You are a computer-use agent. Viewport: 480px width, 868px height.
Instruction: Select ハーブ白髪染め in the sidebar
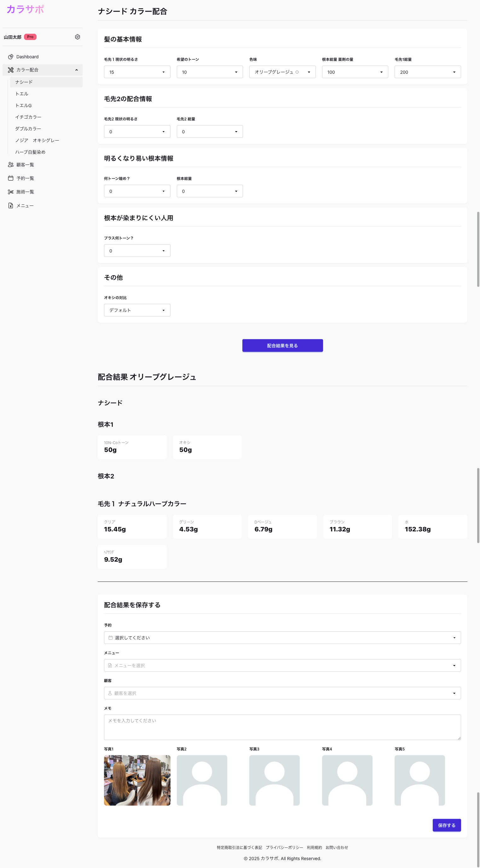click(46, 152)
